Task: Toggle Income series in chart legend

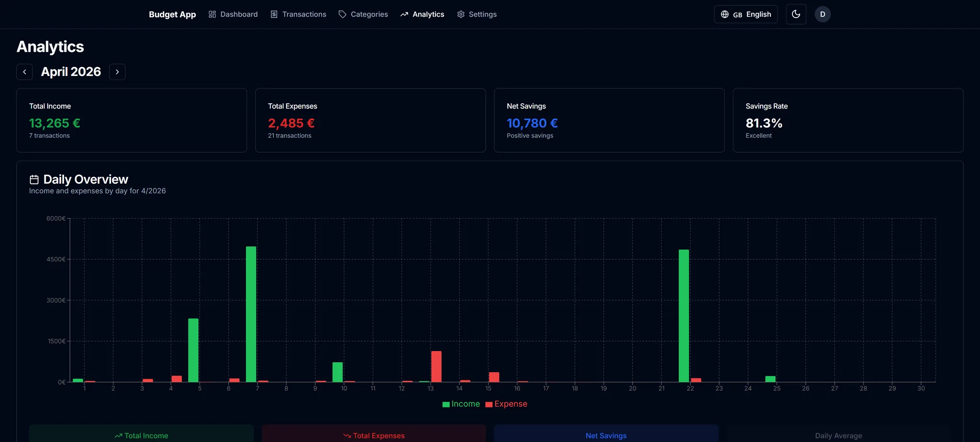Action: (461, 404)
